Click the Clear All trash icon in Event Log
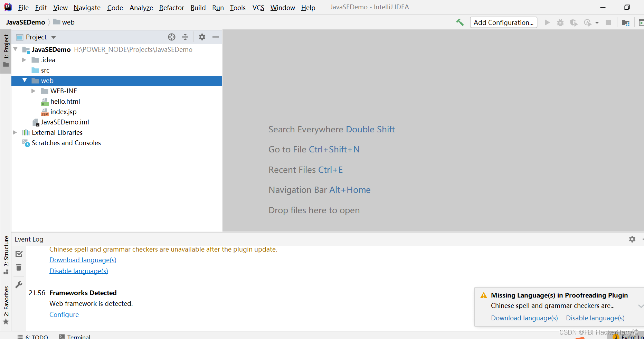 click(x=19, y=267)
